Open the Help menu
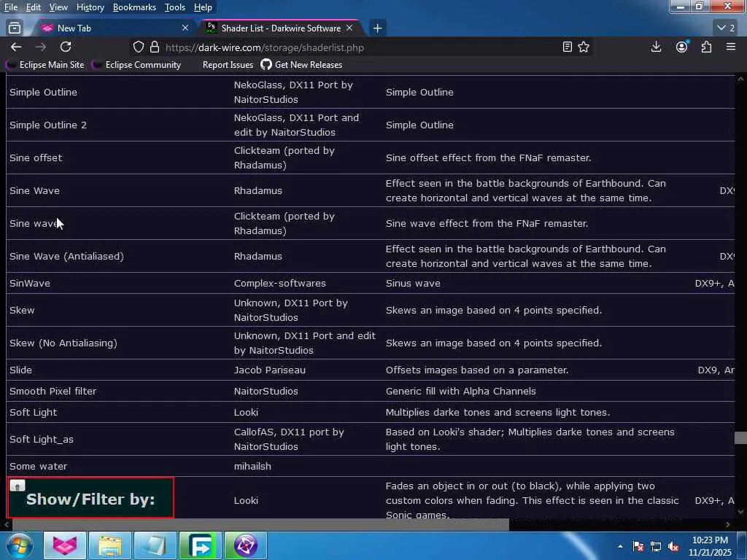The height and width of the screenshot is (560, 747). tap(203, 7)
